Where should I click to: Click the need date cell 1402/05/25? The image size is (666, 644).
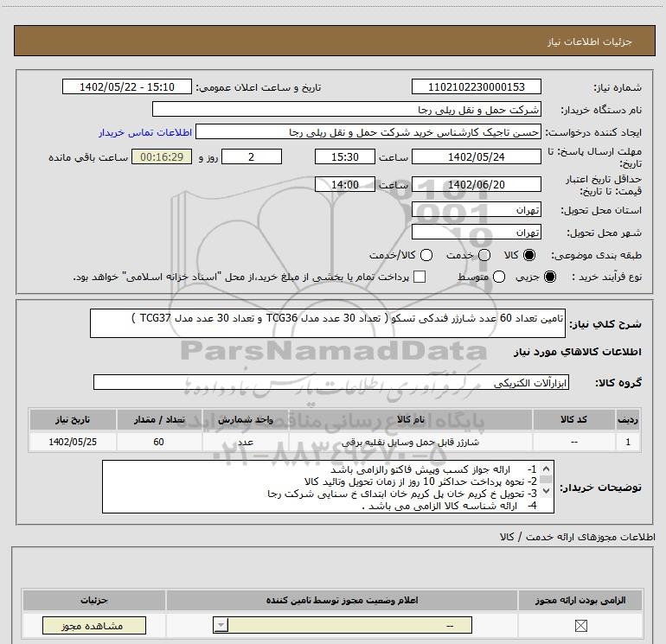click(x=73, y=442)
